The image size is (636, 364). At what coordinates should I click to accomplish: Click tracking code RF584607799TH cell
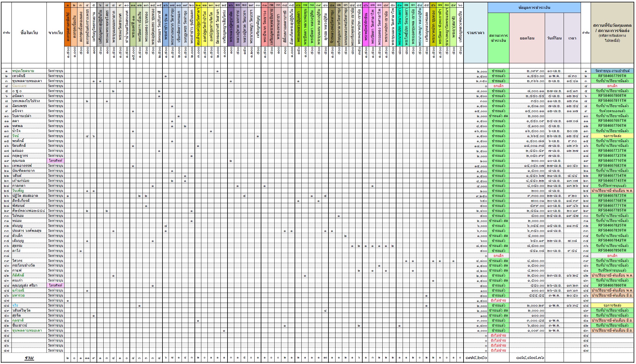[612, 76]
